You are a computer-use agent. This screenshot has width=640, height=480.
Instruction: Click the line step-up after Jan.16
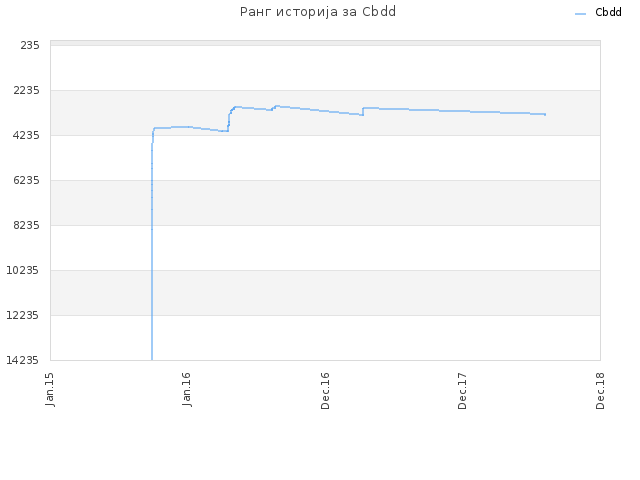pos(229,120)
